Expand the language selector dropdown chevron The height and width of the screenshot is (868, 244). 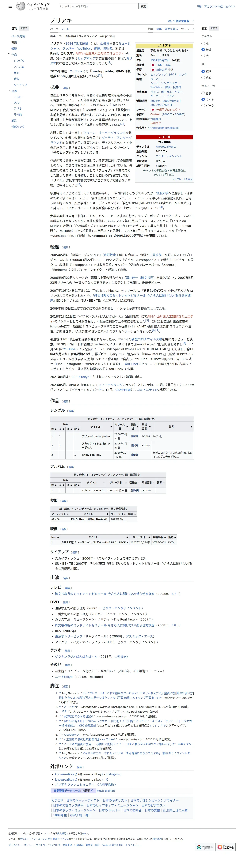(193, 21)
